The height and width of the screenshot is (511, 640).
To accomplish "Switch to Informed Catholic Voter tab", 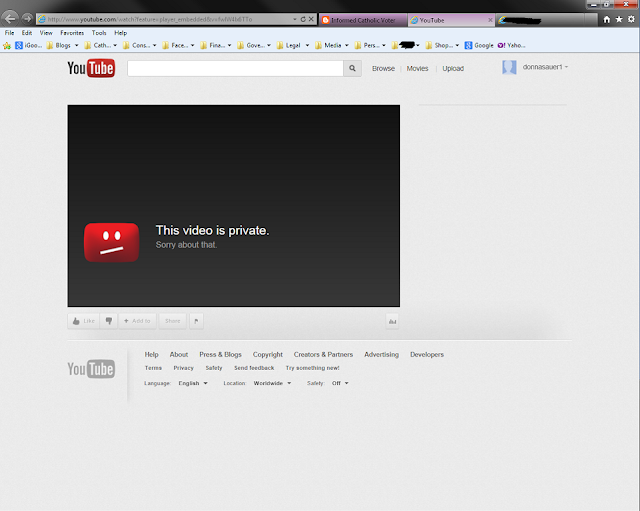I will [x=363, y=20].
